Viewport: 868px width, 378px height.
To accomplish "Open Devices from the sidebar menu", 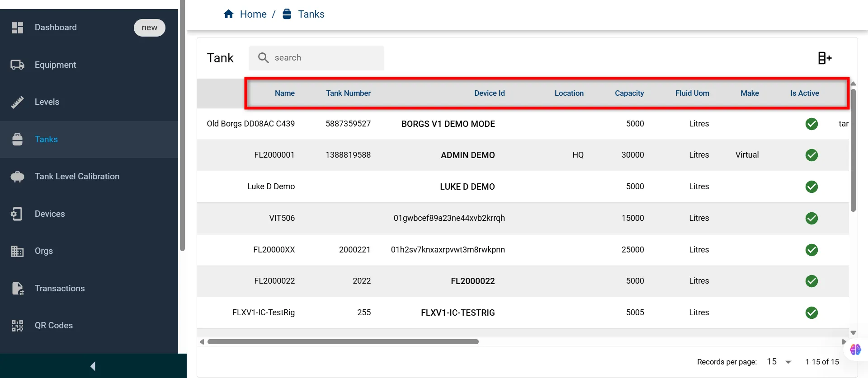I will point(50,214).
